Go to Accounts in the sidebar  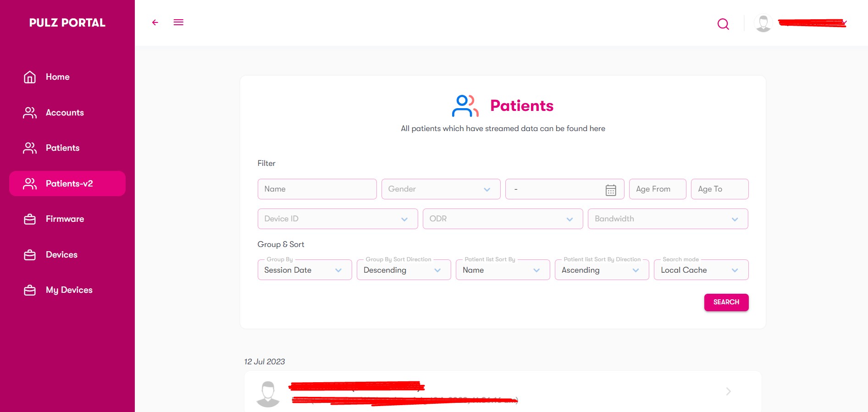(65, 113)
